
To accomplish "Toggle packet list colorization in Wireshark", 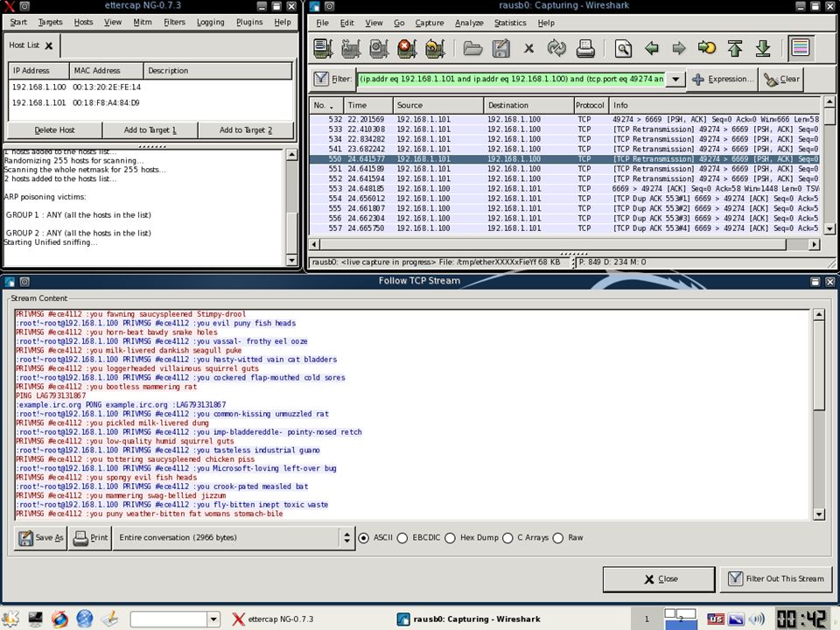I will 801,47.
